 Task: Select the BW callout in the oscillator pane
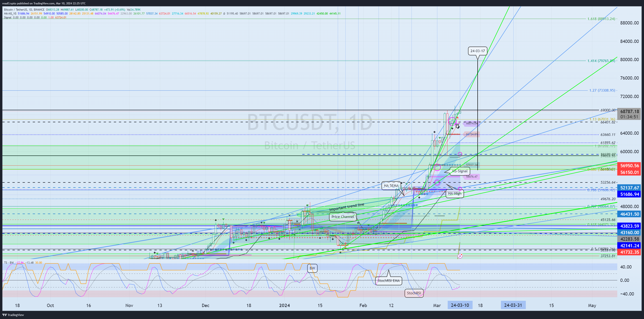[x=312, y=268]
